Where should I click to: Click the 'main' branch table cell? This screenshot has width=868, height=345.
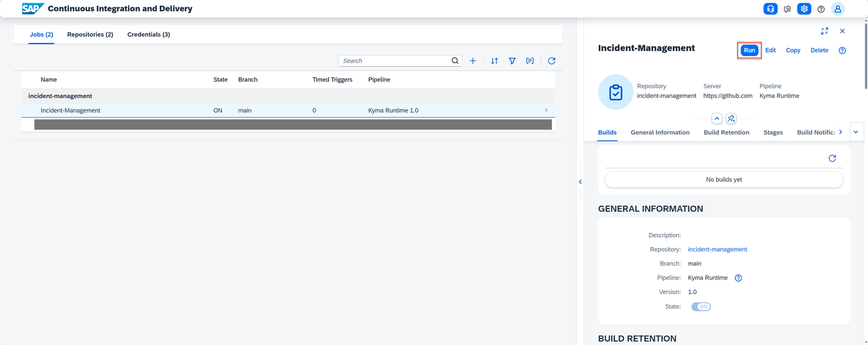click(x=245, y=110)
